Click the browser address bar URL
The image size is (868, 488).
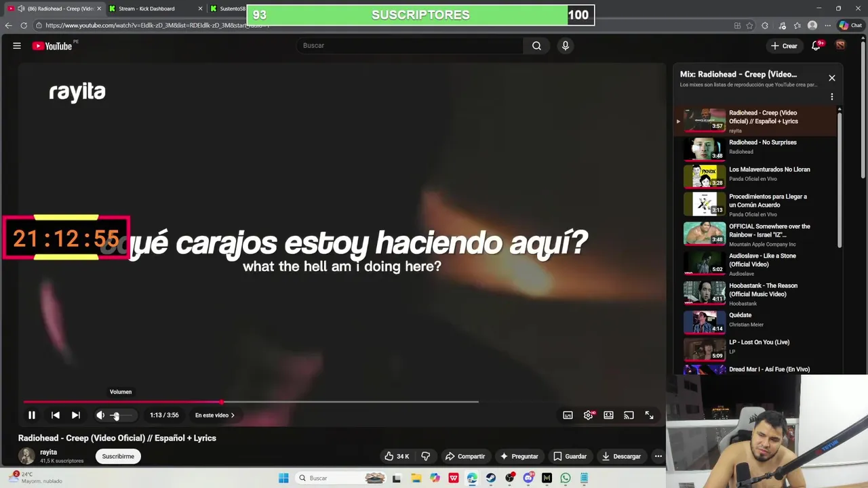click(157, 26)
